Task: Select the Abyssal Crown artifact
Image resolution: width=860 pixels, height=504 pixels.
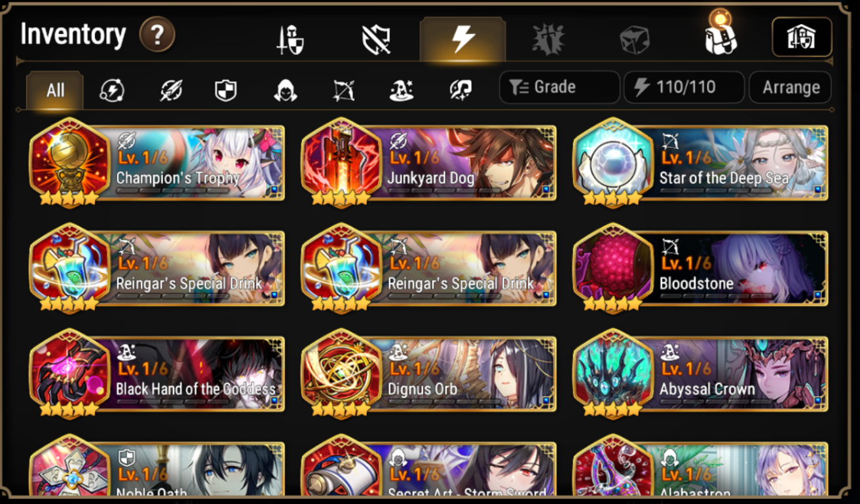Action: coord(701,374)
